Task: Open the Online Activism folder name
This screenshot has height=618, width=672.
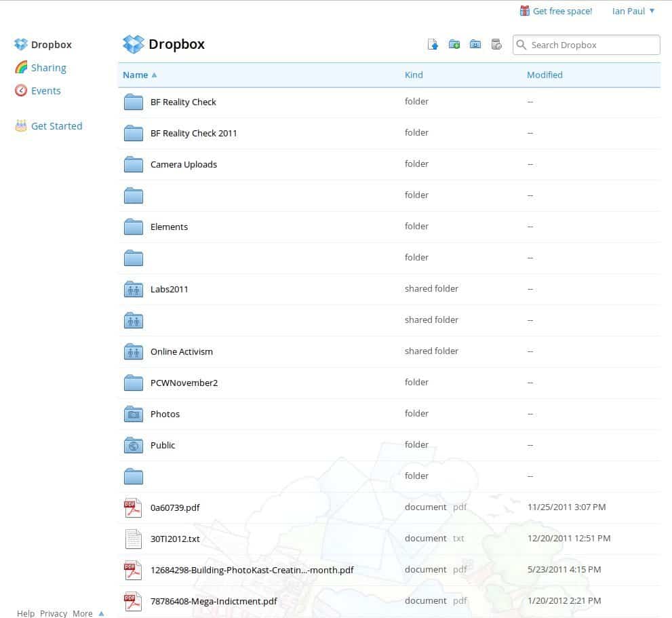Action: (x=181, y=351)
